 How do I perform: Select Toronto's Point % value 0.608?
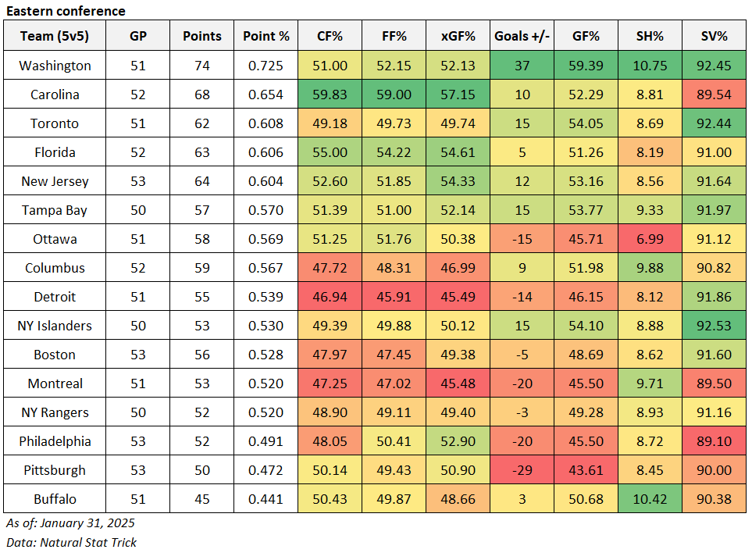(266, 123)
